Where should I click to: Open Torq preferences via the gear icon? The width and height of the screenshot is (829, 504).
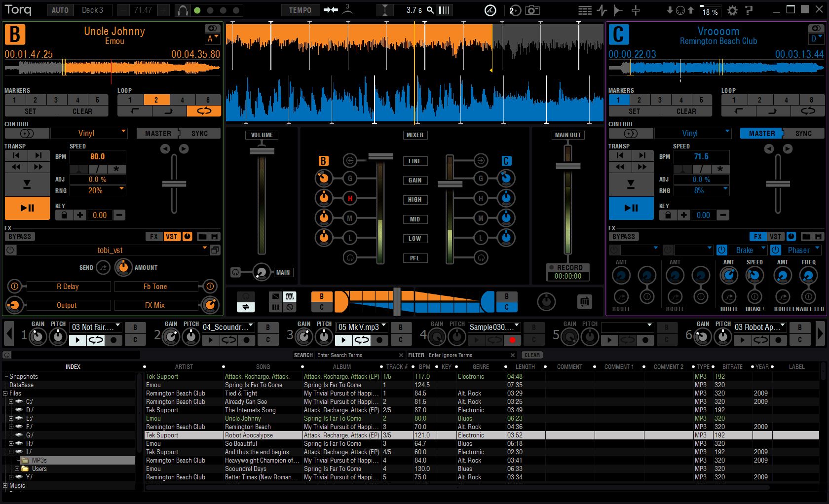(x=733, y=9)
